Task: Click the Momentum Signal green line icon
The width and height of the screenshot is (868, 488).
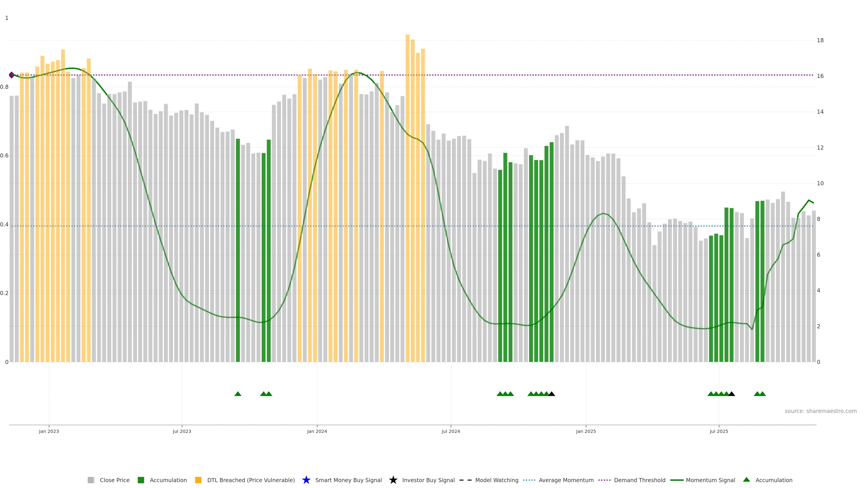Action: coord(677,480)
